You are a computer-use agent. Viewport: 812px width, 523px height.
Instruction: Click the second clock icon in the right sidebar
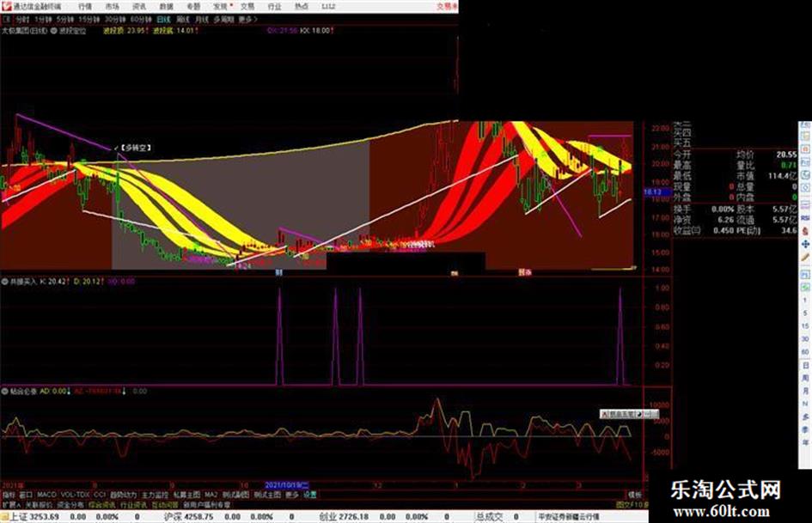click(805, 188)
